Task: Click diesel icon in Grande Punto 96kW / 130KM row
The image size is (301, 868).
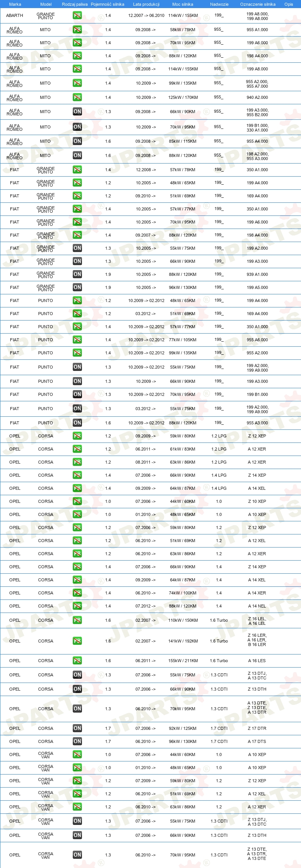Action: 77,287
